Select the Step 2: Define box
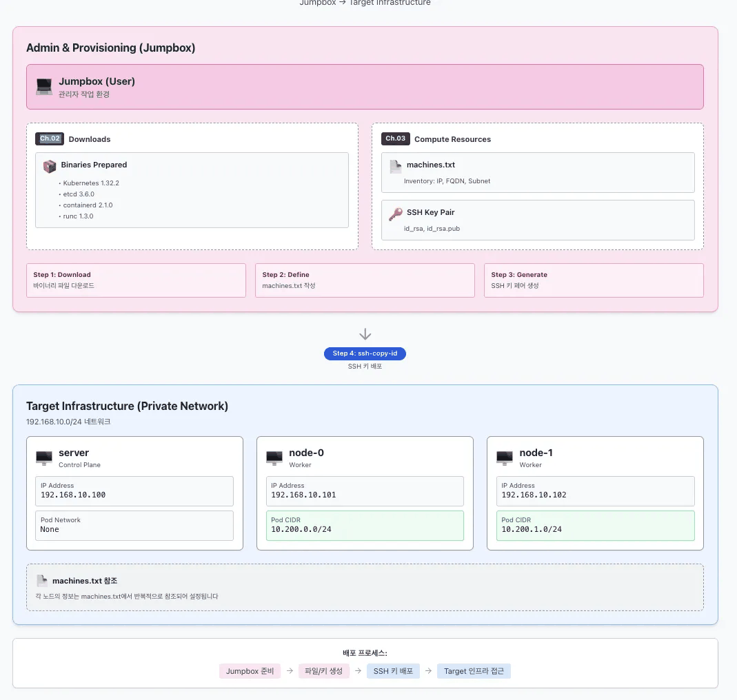737x700 pixels. (x=365, y=280)
